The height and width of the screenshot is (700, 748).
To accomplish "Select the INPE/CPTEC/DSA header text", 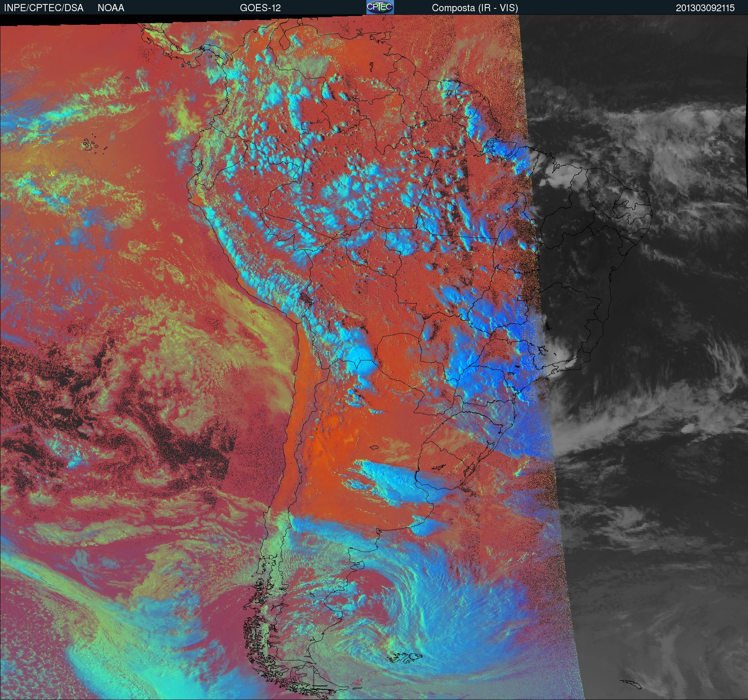I will 44,8.
